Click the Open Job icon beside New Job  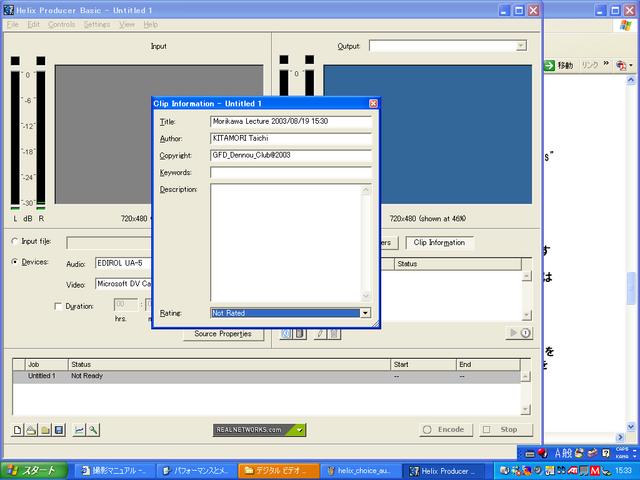coord(31,430)
